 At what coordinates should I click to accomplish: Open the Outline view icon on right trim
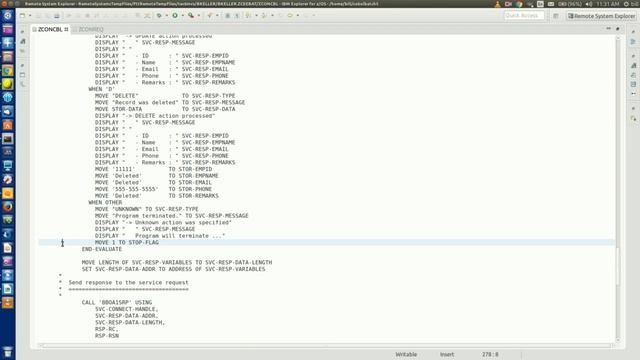(633, 42)
